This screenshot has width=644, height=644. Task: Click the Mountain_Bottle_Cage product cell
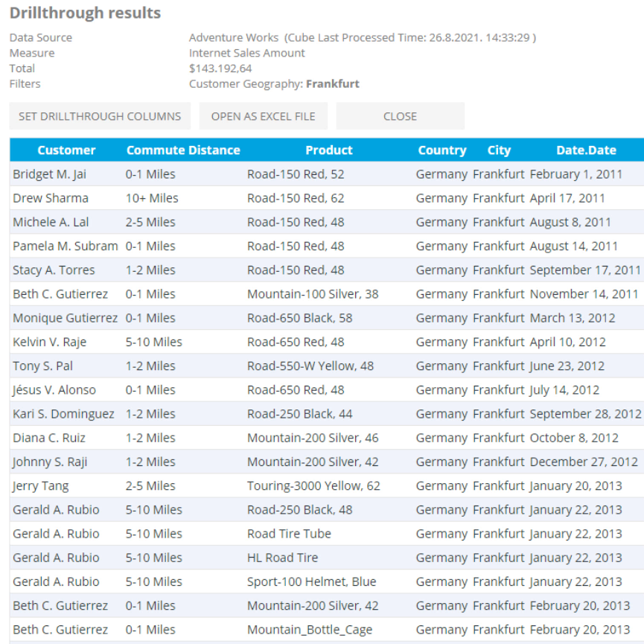pyautogui.click(x=309, y=629)
